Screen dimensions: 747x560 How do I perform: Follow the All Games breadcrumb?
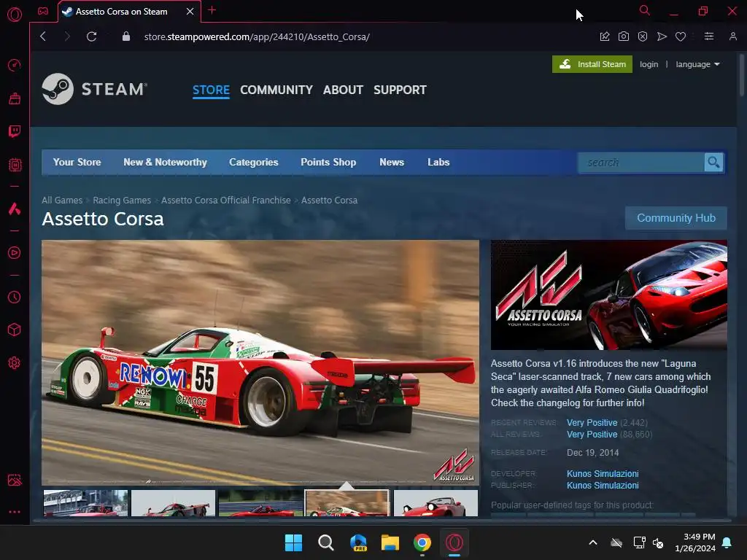point(62,201)
